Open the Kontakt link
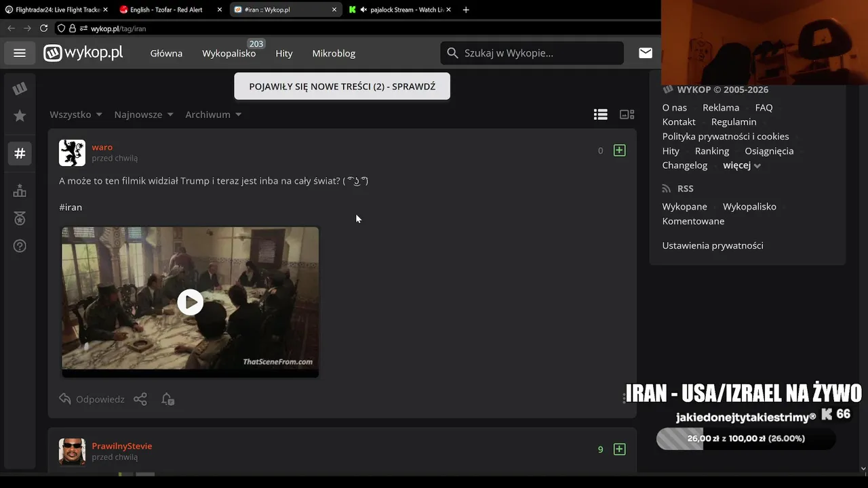868x488 pixels. click(x=679, y=122)
